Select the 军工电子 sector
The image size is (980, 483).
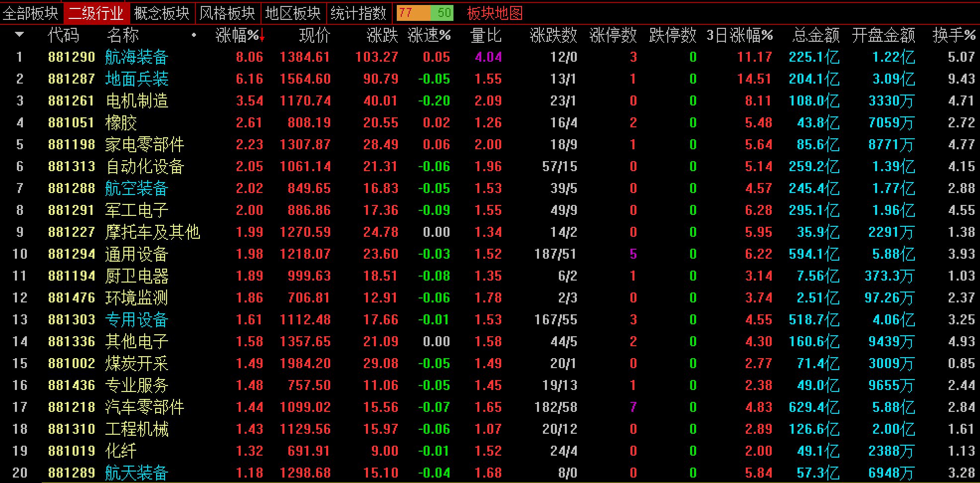[137, 210]
